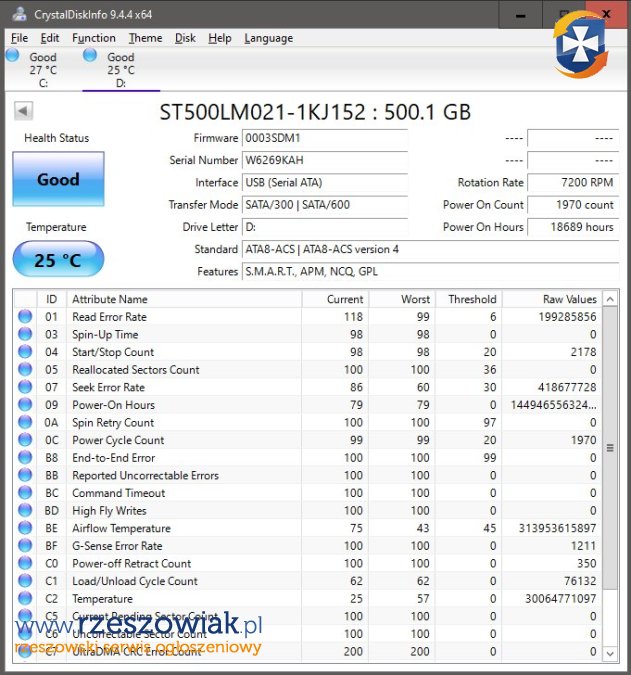Click scrollbar up arrow in attribute list

(610, 299)
